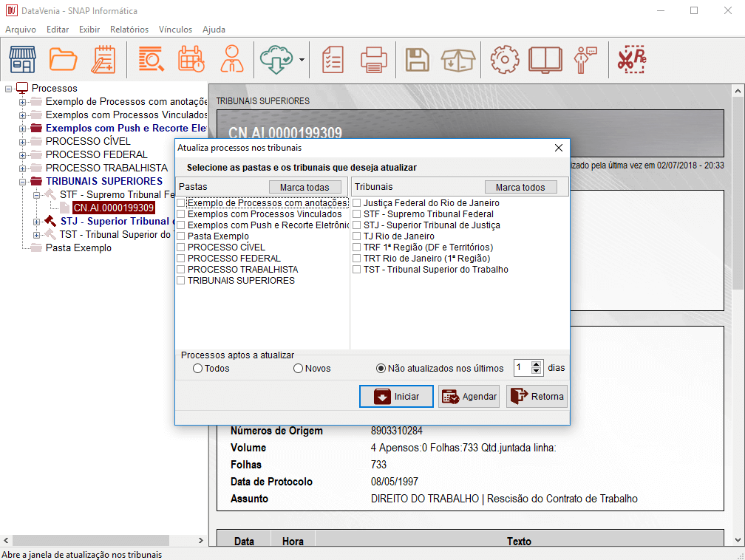Click the person with speech bubble icon
This screenshot has width=745, height=560.
[x=585, y=60]
